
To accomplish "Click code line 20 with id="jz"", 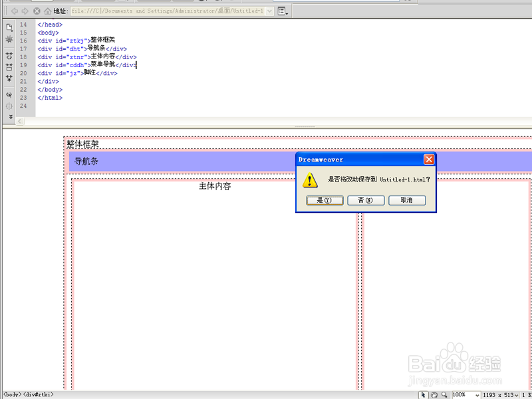I will point(77,73).
